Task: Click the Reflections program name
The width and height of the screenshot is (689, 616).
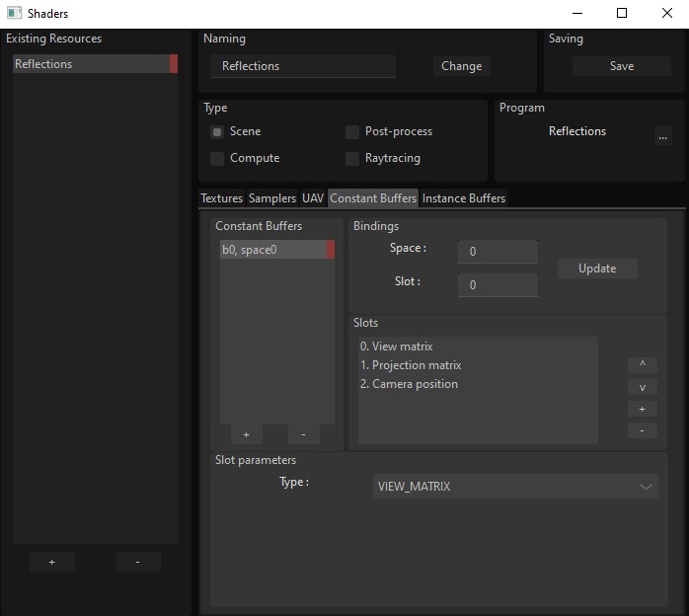Action: (576, 131)
